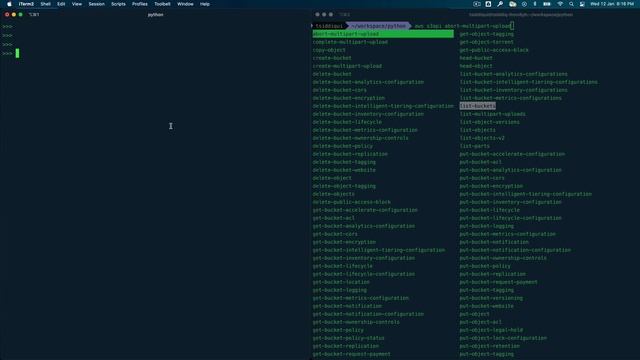Click the complete-multipart-upload completion entry

click(x=350, y=42)
